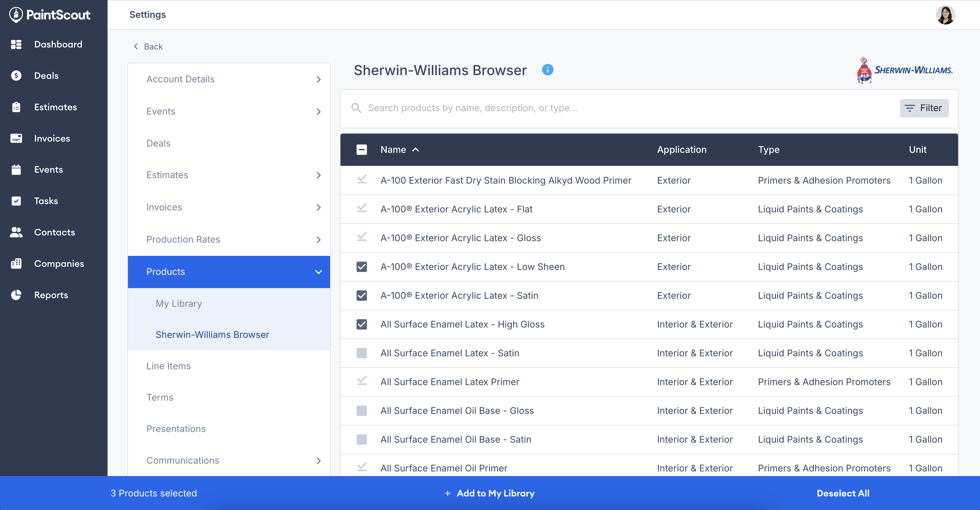Toggle the select-all header checkbox
This screenshot has width=980, height=510.
pos(362,150)
